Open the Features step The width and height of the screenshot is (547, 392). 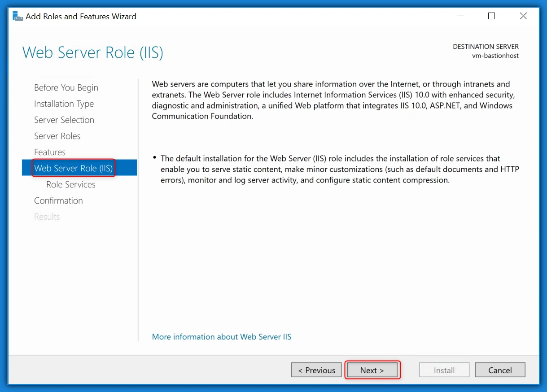click(x=50, y=152)
